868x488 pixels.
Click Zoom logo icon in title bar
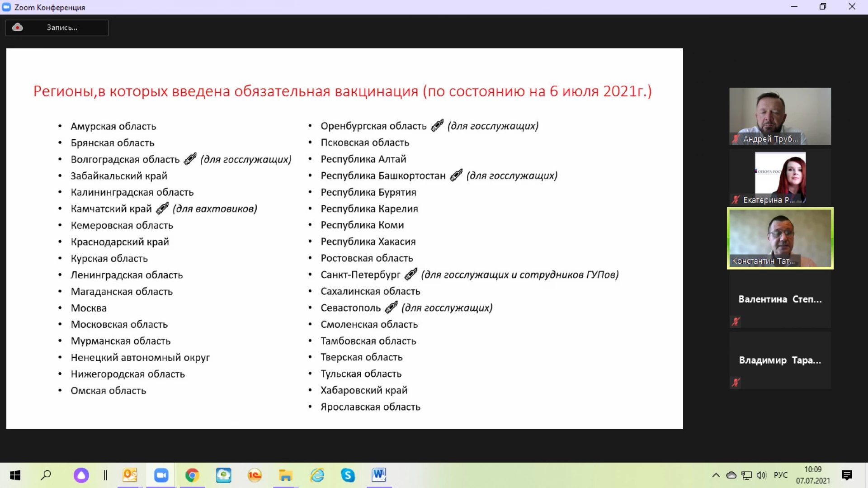click(6, 7)
